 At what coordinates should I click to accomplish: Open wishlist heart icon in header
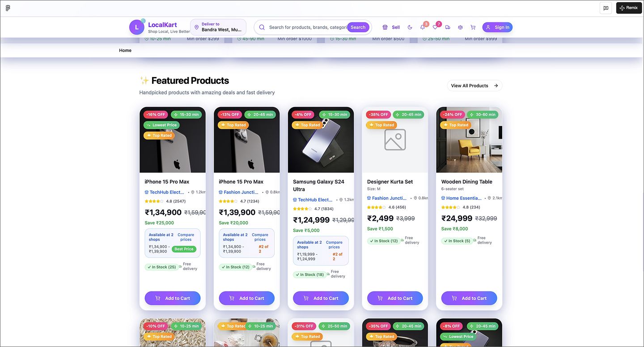coord(435,27)
